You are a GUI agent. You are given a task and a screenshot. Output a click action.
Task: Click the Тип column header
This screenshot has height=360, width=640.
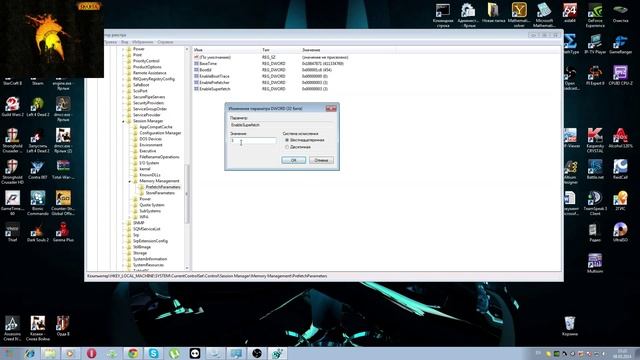280,50
